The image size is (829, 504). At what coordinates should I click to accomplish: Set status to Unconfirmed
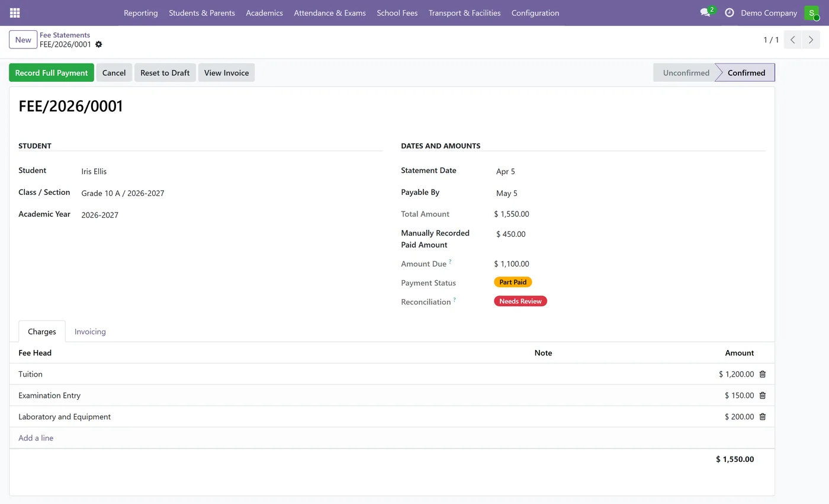click(686, 73)
